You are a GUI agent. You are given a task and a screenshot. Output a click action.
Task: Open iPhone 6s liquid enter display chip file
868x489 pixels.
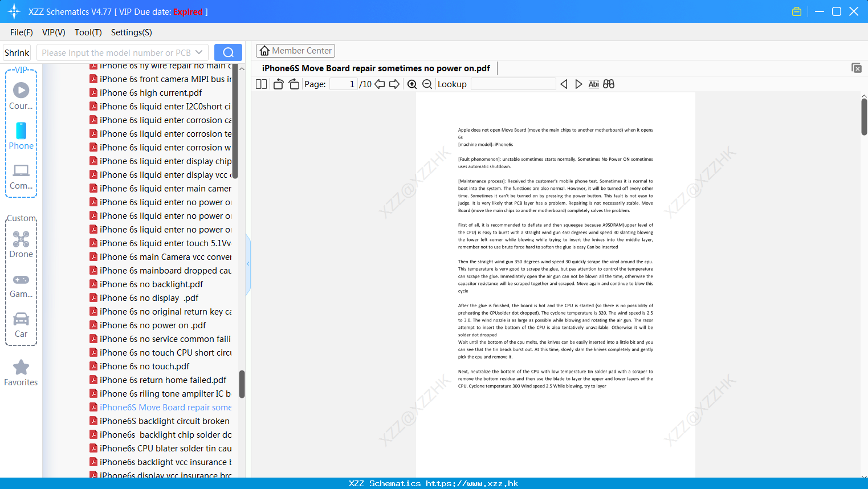tap(165, 161)
